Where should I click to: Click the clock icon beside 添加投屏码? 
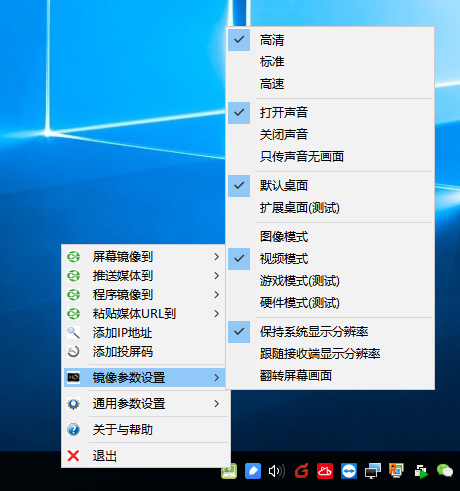pos(73,352)
